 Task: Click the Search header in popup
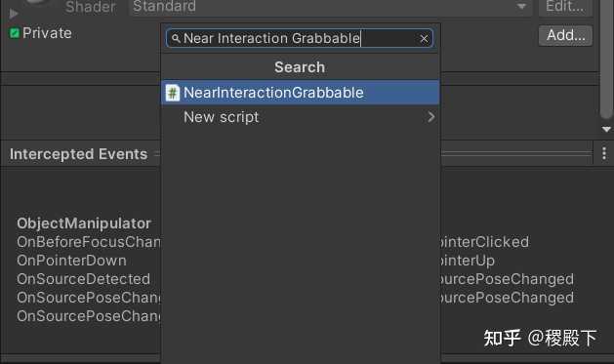300,67
